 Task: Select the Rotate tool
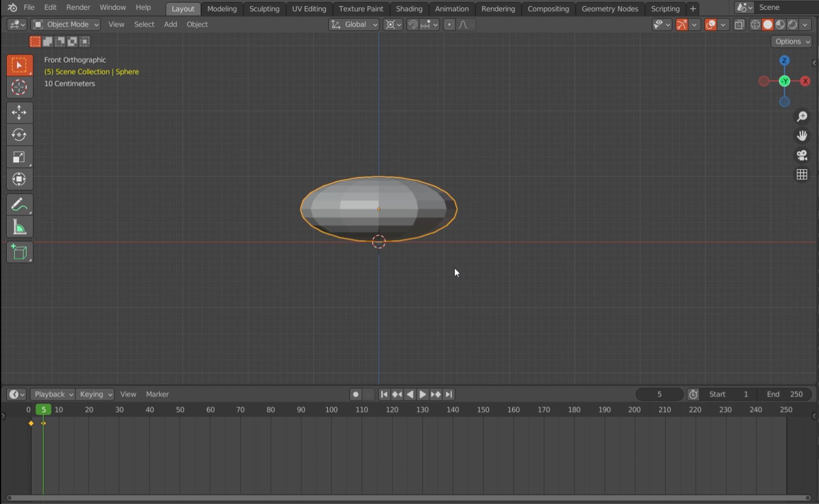(x=19, y=135)
